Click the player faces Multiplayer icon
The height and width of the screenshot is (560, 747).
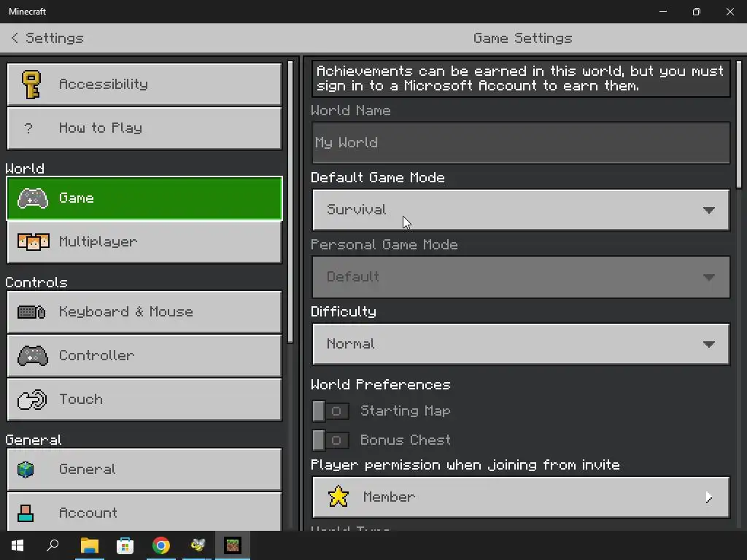pos(33,242)
